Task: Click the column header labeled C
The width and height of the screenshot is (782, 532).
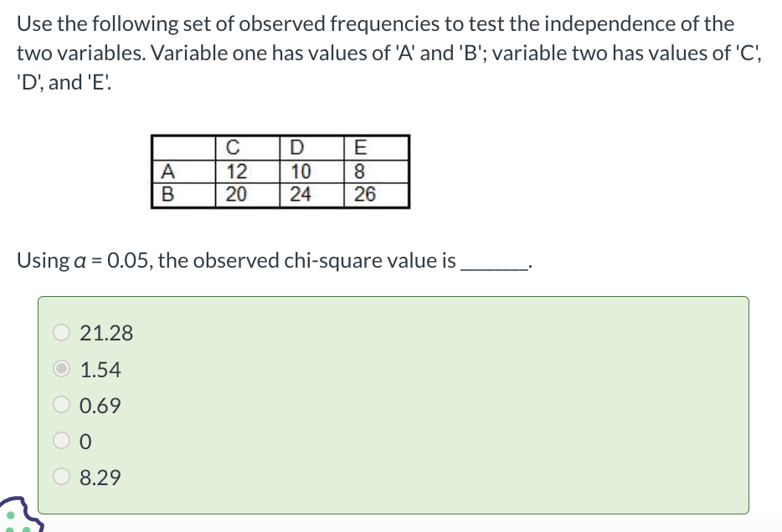Action: 232,149
